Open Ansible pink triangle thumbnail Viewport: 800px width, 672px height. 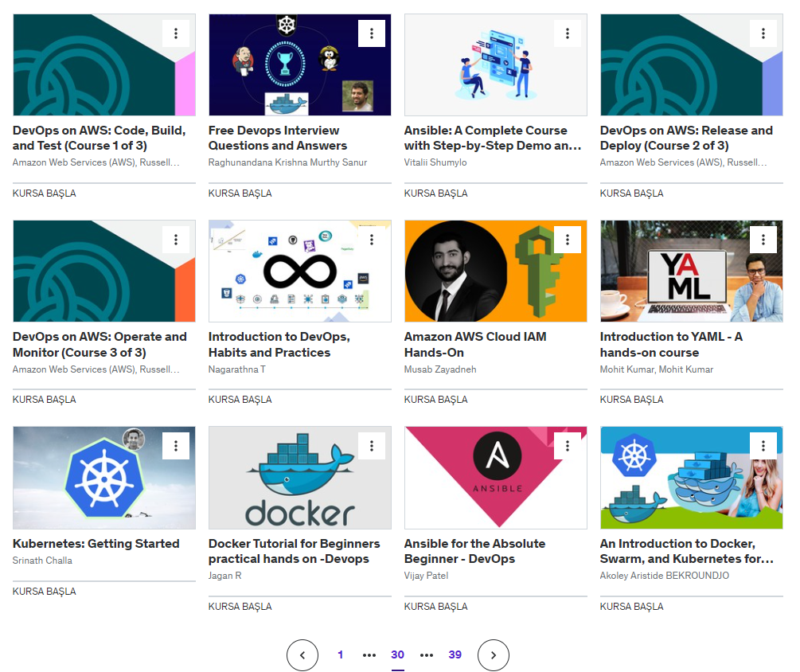(x=496, y=478)
